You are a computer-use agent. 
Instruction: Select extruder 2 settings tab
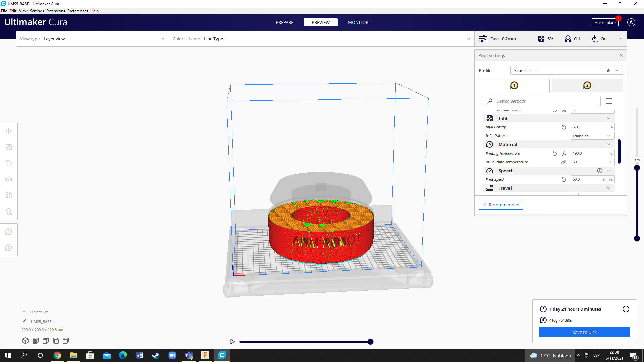tap(587, 85)
